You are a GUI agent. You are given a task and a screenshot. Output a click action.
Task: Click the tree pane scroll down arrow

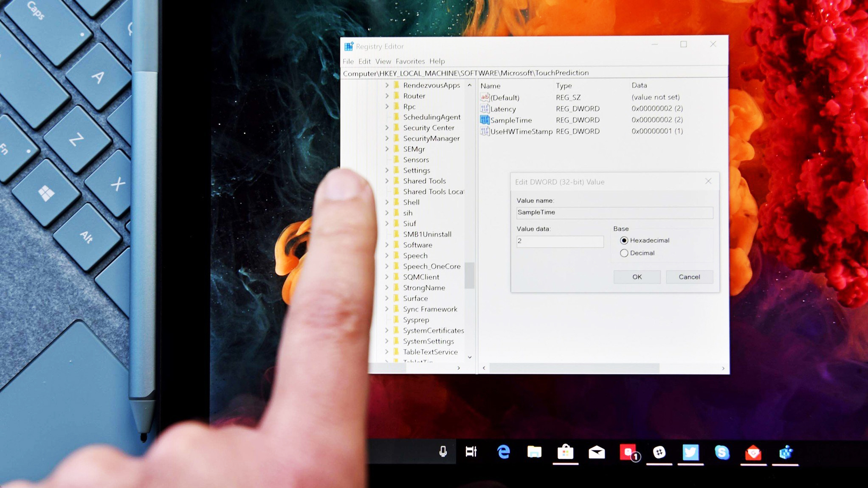coord(470,357)
